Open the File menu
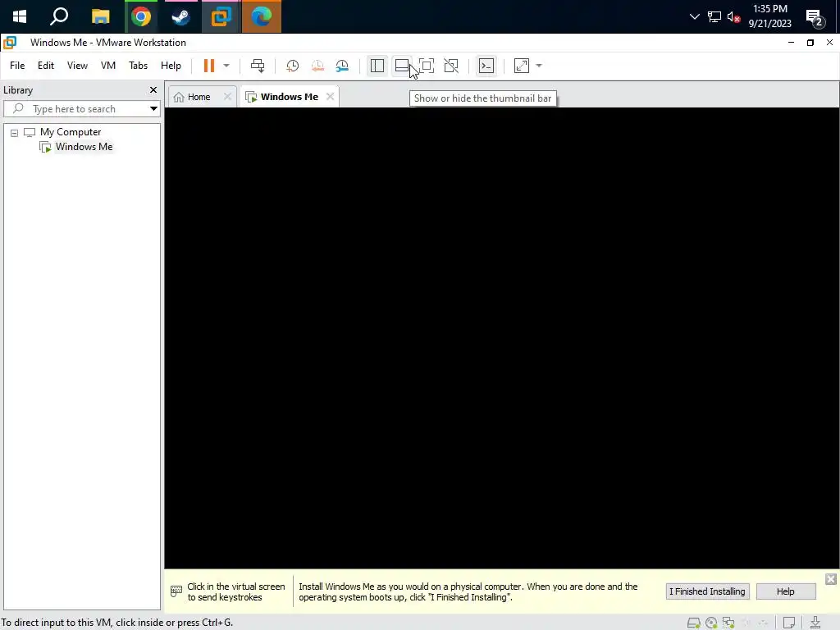Viewport: 840px width, 630px height. point(17,66)
